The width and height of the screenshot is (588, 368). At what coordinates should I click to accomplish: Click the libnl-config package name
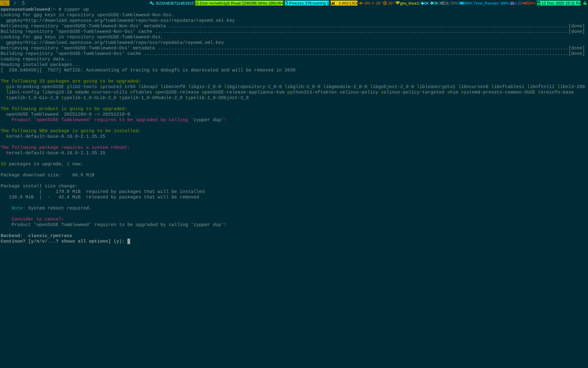23,92
